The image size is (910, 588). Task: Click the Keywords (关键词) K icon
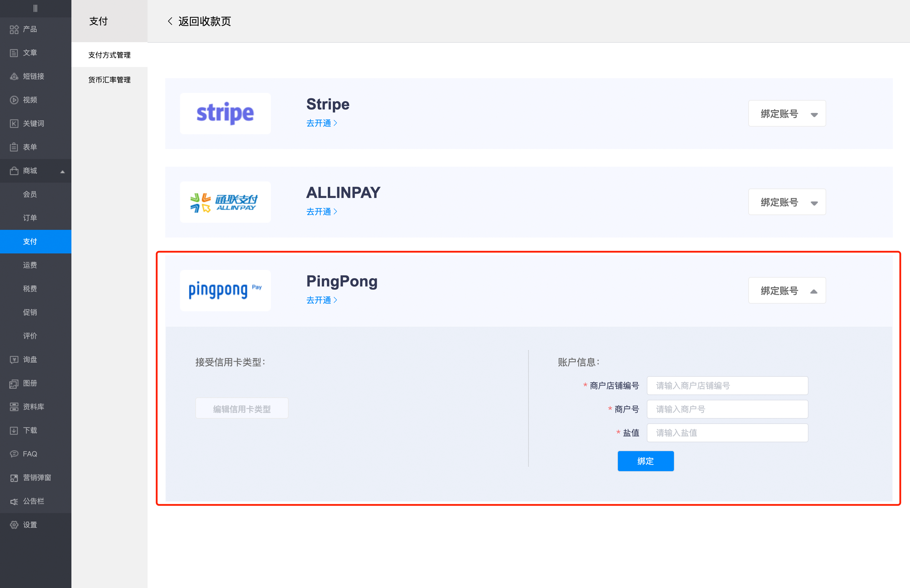pyautogui.click(x=14, y=124)
